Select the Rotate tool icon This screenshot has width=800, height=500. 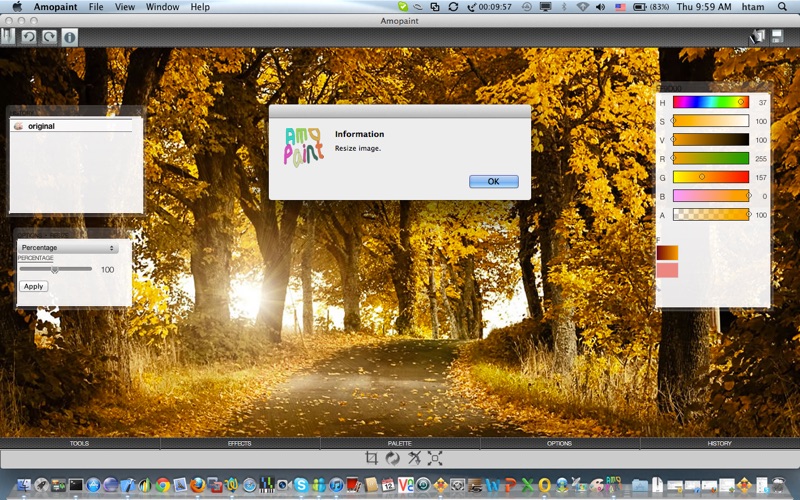(392, 458)
